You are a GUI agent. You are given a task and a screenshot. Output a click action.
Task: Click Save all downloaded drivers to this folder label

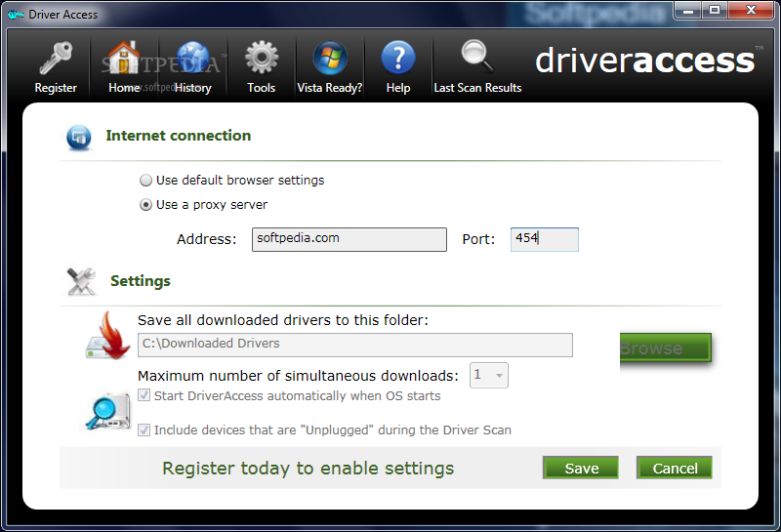point(283,320)
